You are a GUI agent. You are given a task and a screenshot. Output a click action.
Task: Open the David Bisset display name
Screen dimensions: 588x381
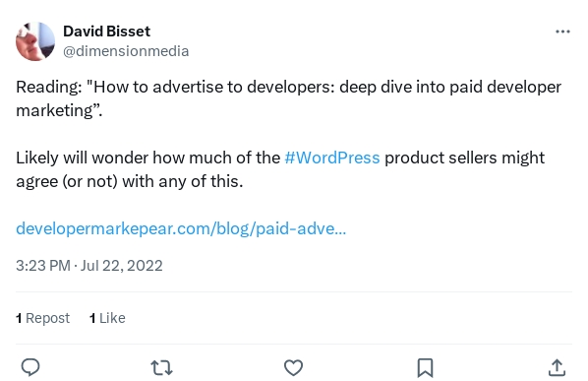click(x=106, y=32)
